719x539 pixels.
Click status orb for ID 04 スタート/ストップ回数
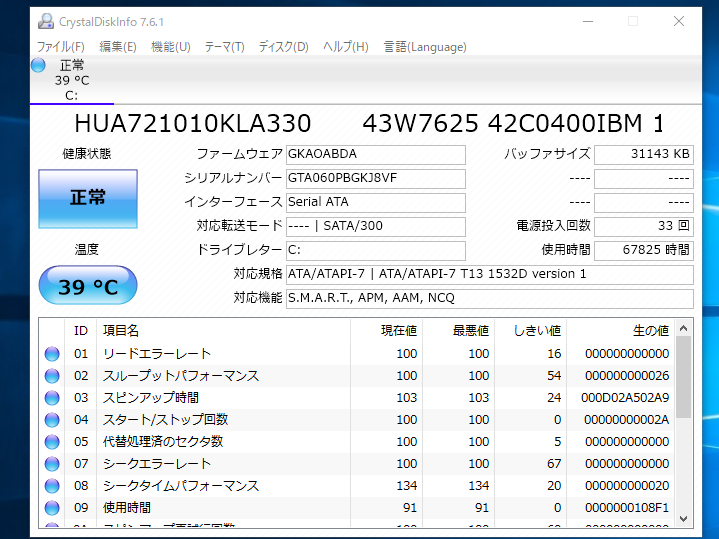coord(52,420)
